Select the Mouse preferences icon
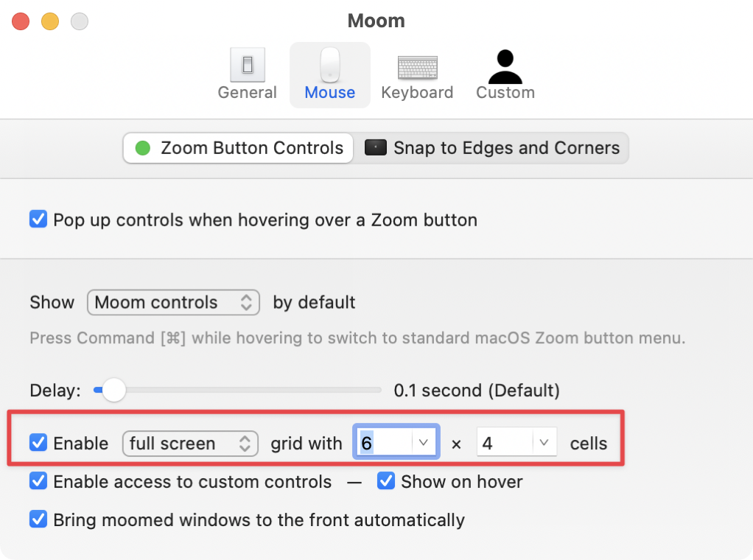The height and width of the screenshot is (560, 753). pos(329,66)
